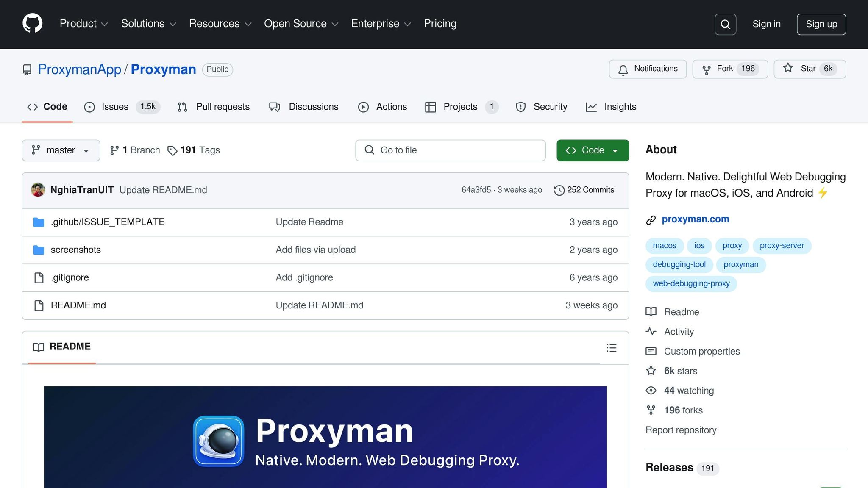This screenshot has width=868, height=488.
Task: Click the Custom properties icon
Action: [x=651, y=351]
